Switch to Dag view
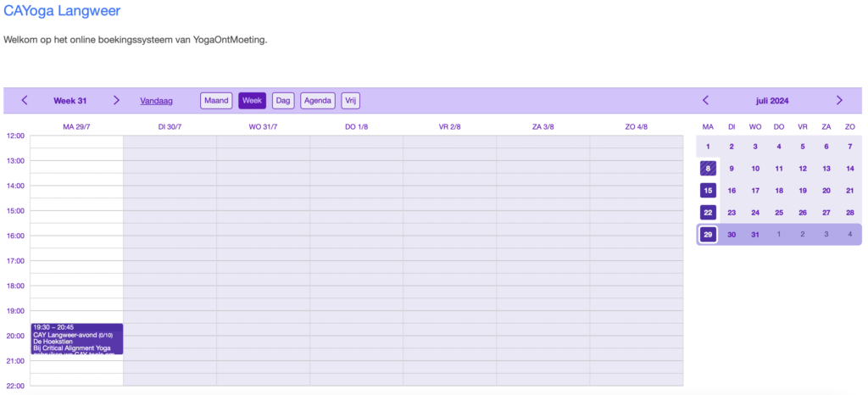Screen dimensions: 868x395 coord(283,101)
